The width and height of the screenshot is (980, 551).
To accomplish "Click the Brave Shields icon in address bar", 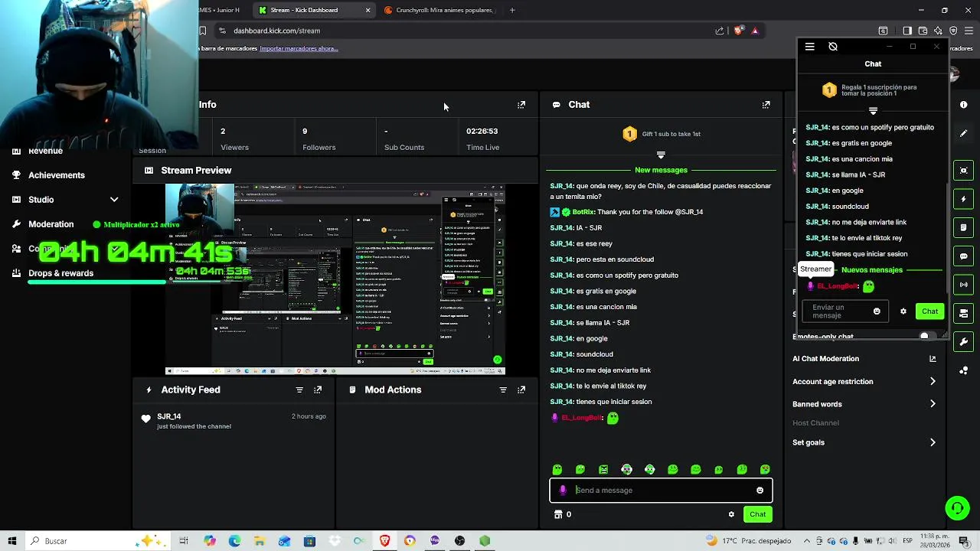I will pyautogui.click(x=738, y=31).
